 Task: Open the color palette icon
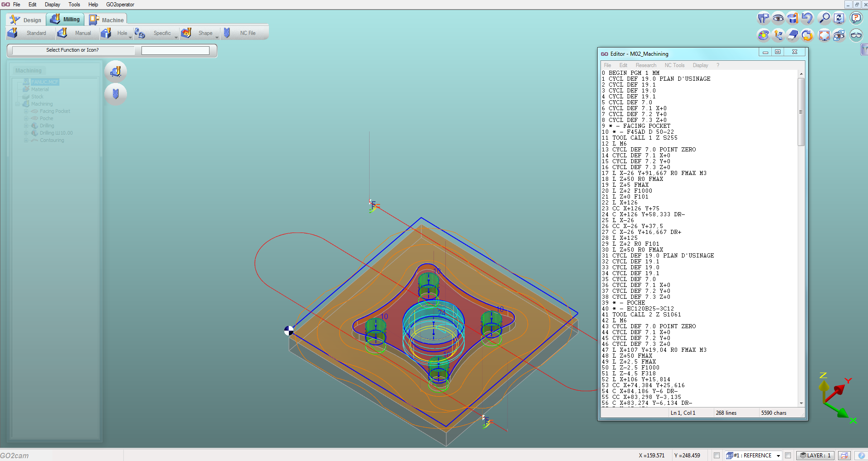tap(764, 35)
